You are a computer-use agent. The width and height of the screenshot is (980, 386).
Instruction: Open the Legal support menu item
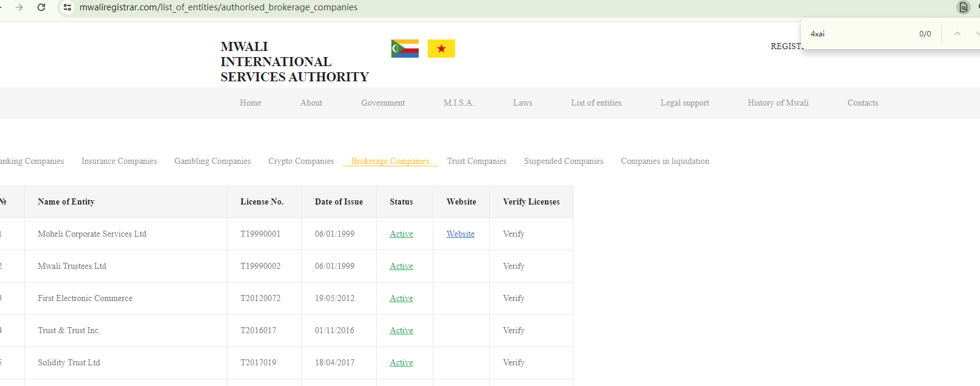tap(684, 103)
